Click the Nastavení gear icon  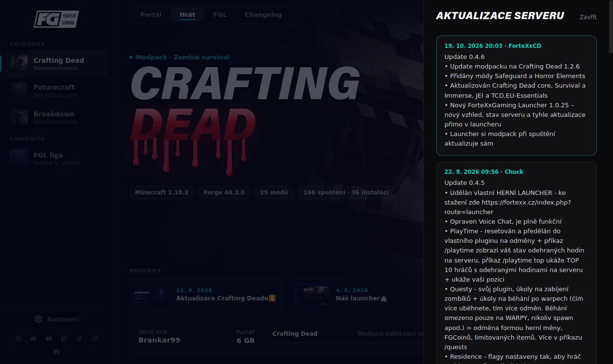coord(38,319)
